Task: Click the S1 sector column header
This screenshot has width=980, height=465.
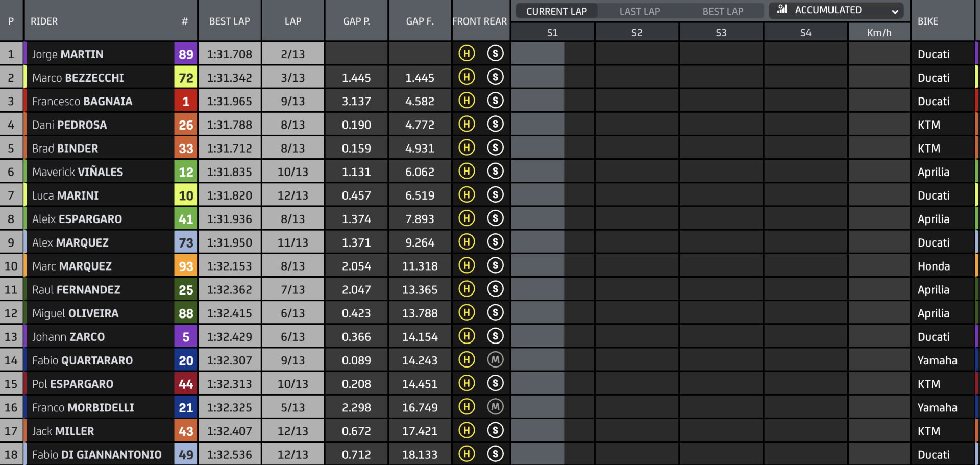Action: (552, 33)
